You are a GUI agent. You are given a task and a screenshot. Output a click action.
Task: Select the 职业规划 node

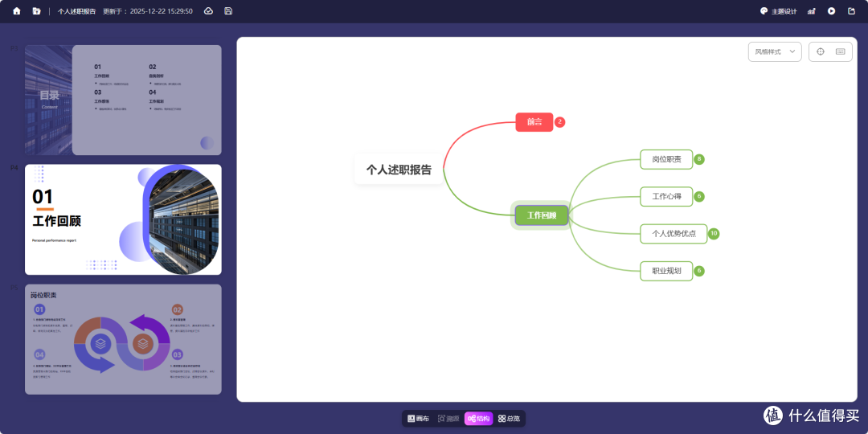[x=666, y=272]
